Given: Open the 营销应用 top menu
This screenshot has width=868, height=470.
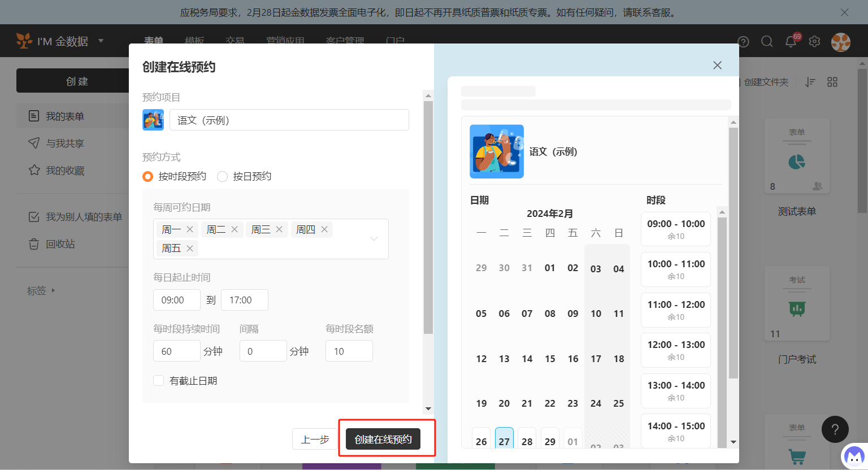Looking at the screenshot, I should click(x=285, y=41).
